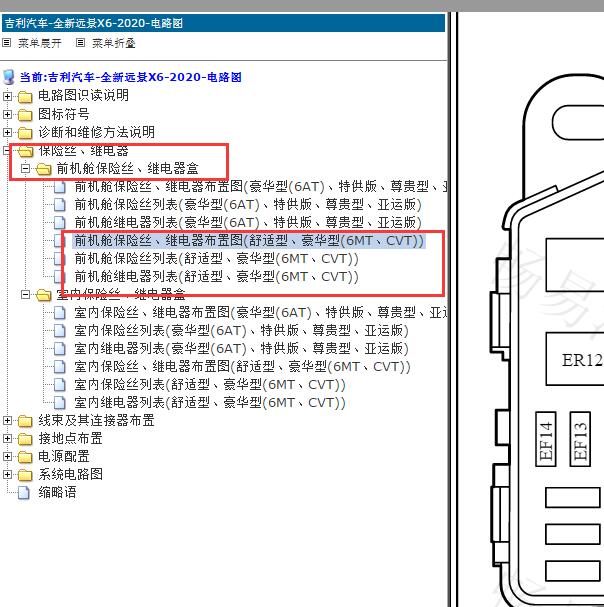Screen dimensions: 604x607
Task: Open 系统电路图 folder label
Action: (70, 474)
